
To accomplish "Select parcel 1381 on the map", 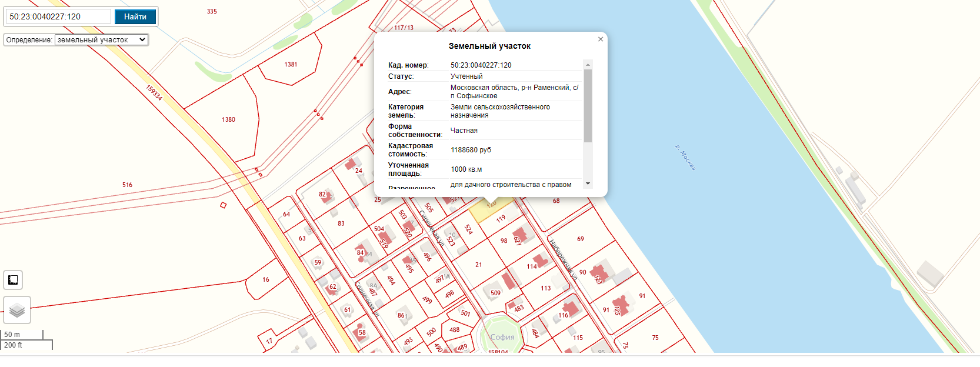I will click(291, 64).
